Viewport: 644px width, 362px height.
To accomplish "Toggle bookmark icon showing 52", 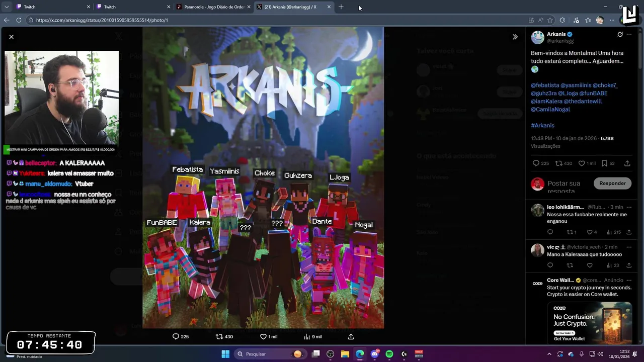I will coord(604,163).
